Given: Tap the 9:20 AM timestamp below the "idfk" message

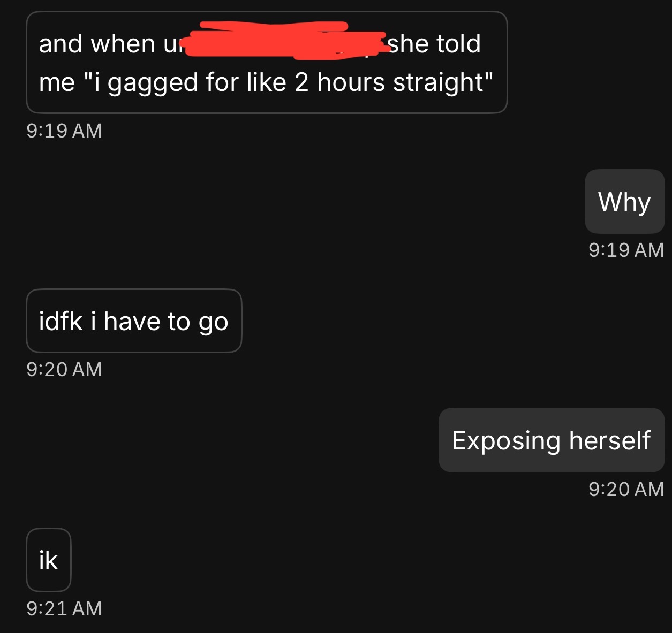Looking at the screenshot, I should (x=64, y=369).
